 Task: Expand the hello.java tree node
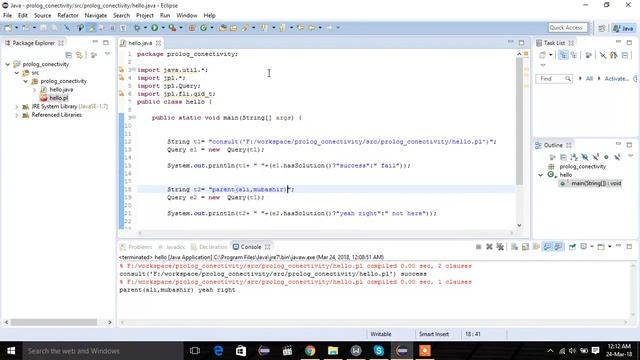[35, 89]
